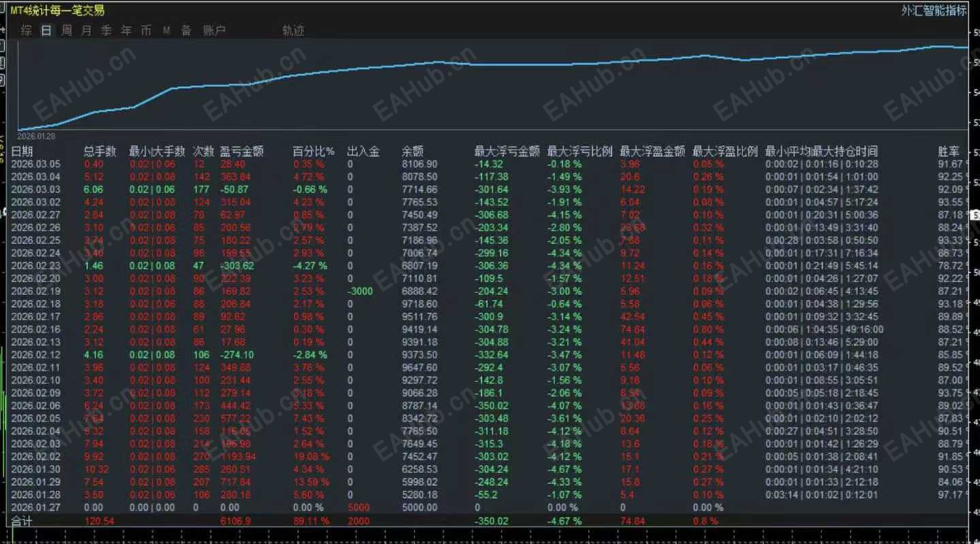Image resolution: width=980 pixels, height=544 pixels.
Task: Select the 年 yearly tab
Action: coord(126,30)
